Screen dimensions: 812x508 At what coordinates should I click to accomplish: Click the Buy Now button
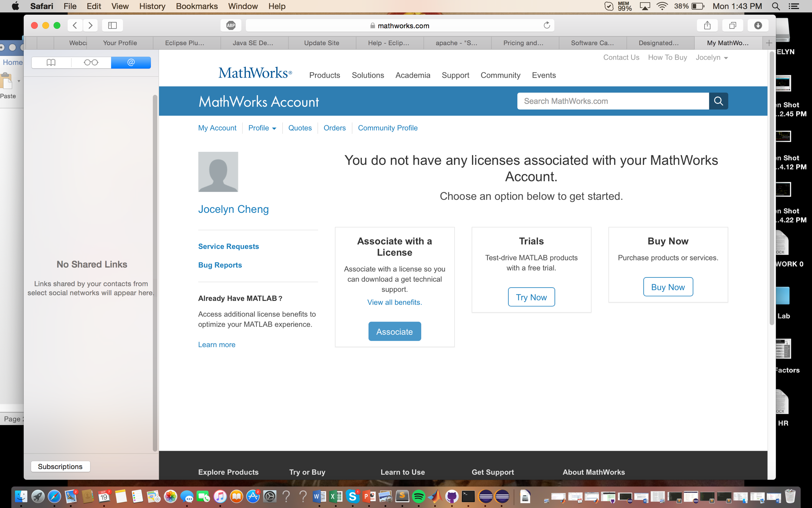pyautogui.click(x=668, y=287)
